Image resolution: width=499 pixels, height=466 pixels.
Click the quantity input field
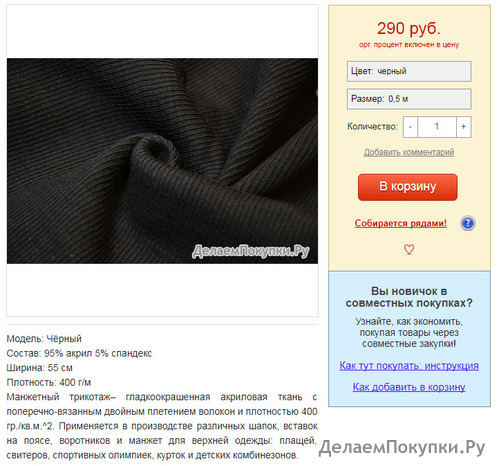[436, 127]
